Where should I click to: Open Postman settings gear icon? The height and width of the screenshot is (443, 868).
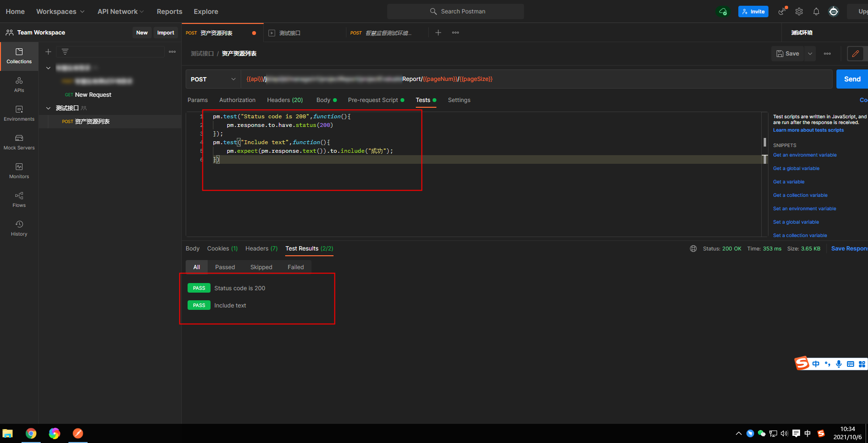[799, 11]
